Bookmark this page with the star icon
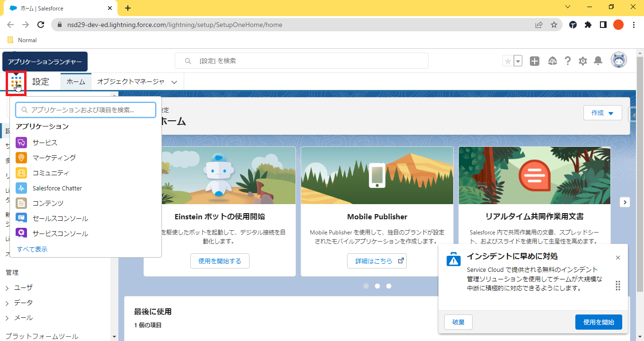 pos(554,25)
